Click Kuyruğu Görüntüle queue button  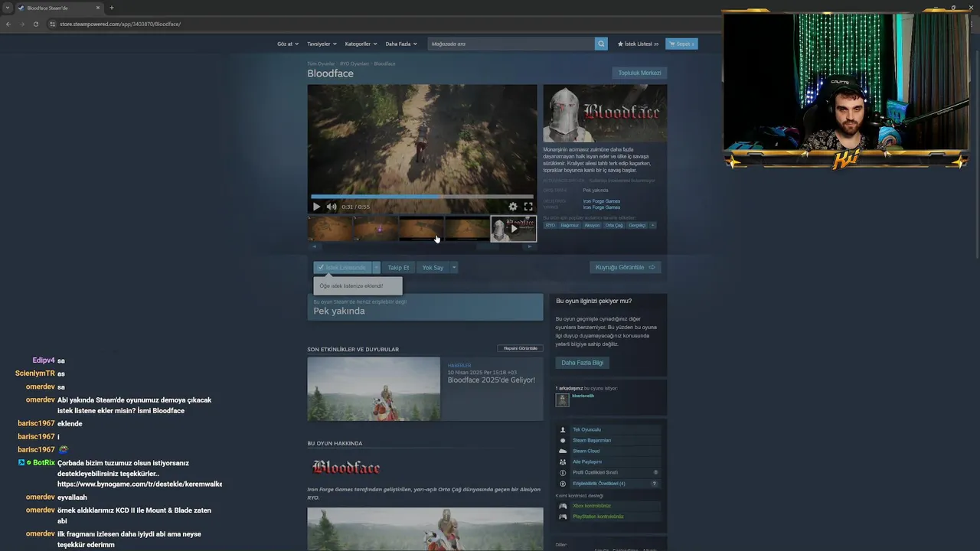pyautogui.click(x=626, y=267)
